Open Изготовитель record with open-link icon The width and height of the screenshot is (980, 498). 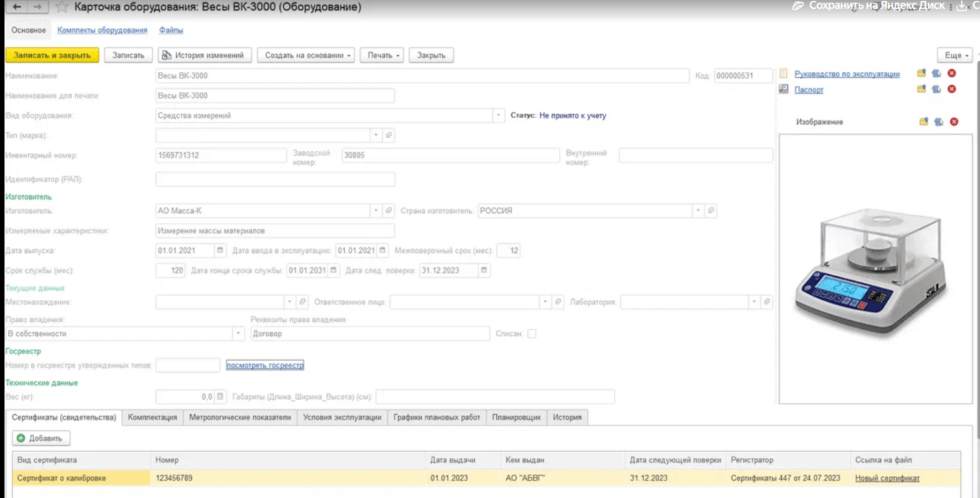(389, 211)
